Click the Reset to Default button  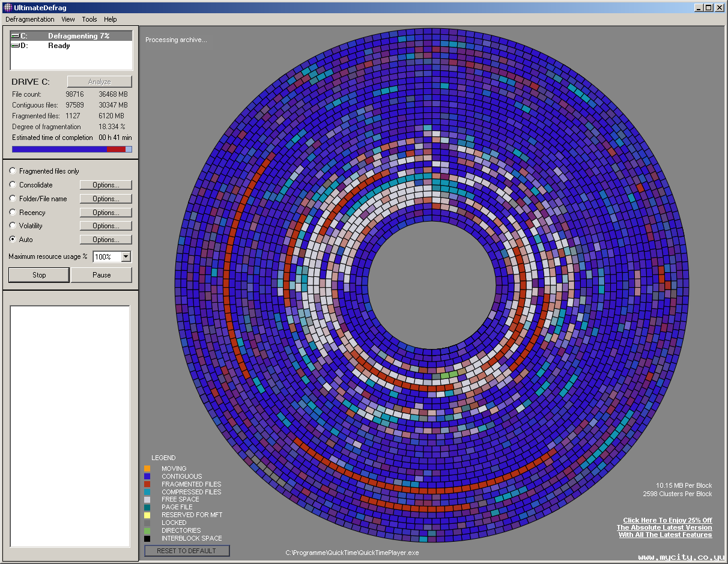(187, 551)
